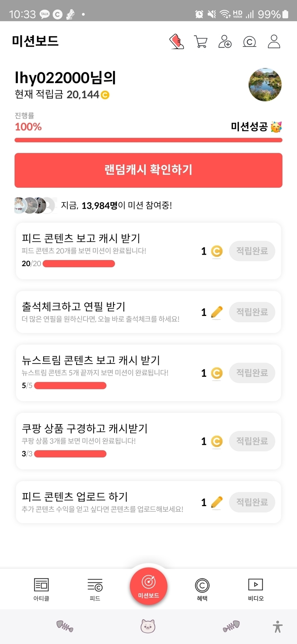Viewport: 297px width, 644px height.
Task: Tap the left fishbone icon
Action: click(65, 626)
